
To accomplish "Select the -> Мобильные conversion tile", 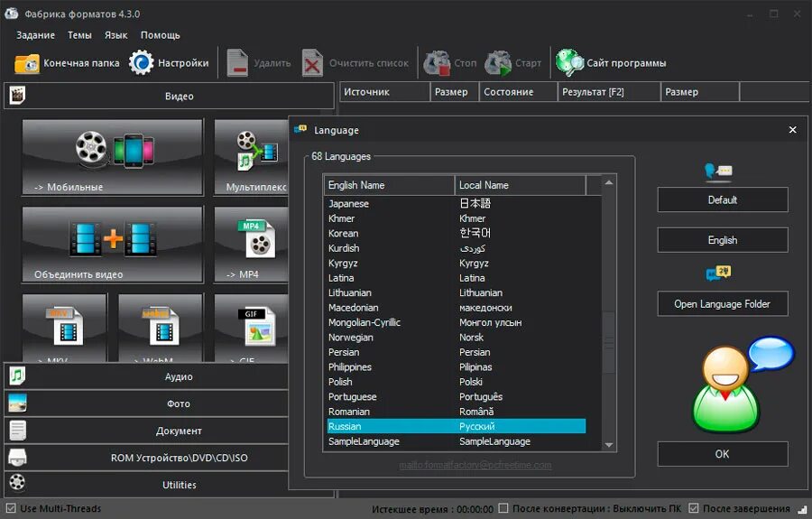I will (113, 157).
